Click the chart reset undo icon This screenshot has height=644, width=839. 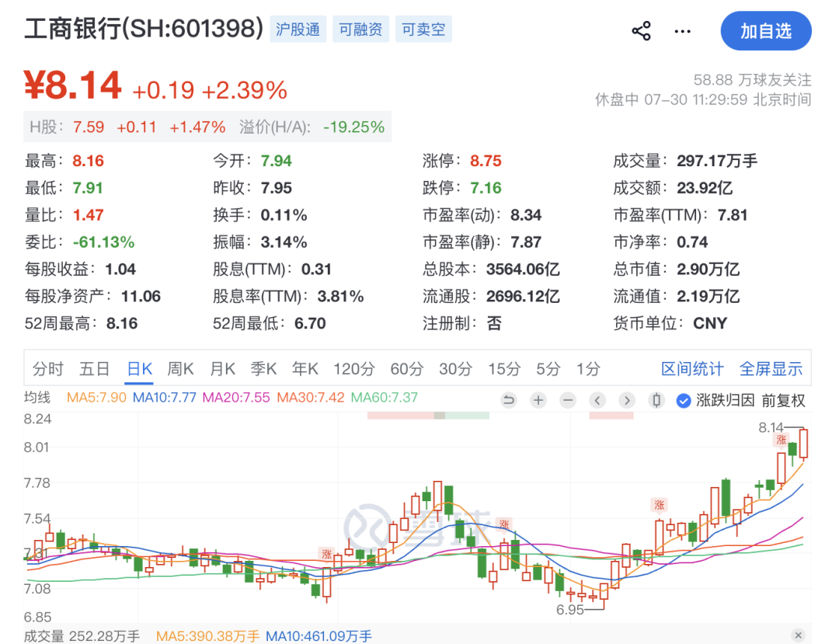click(x=509, y=400)
